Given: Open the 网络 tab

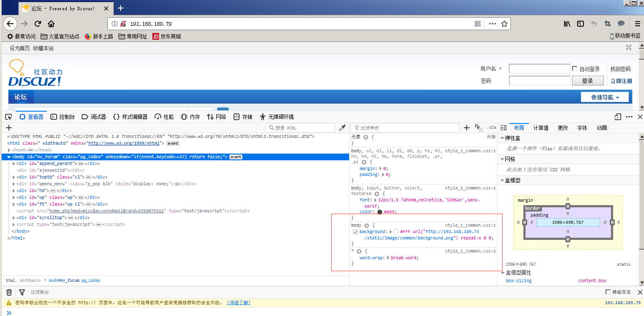Looking at the screenshot, I should tap(216, 117).
